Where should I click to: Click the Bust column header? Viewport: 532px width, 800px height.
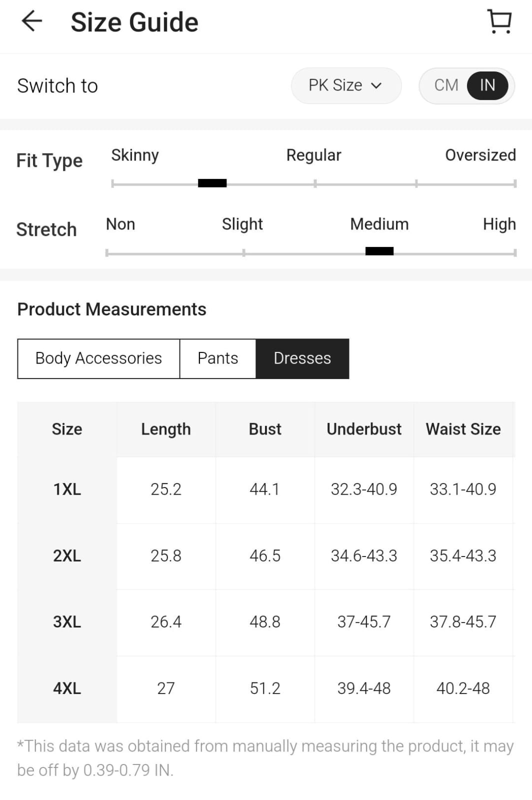point(265,429)
